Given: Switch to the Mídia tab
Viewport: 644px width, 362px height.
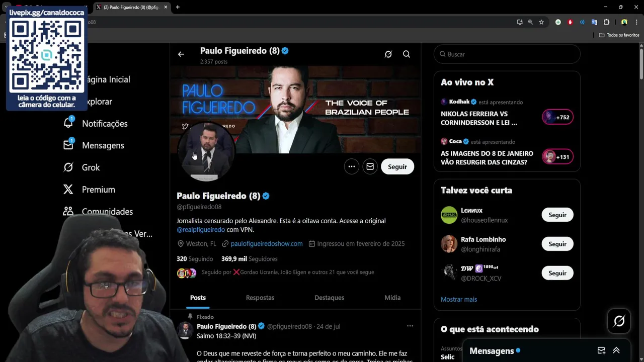Looking at the screenshot, I should [x=392, y=298].
